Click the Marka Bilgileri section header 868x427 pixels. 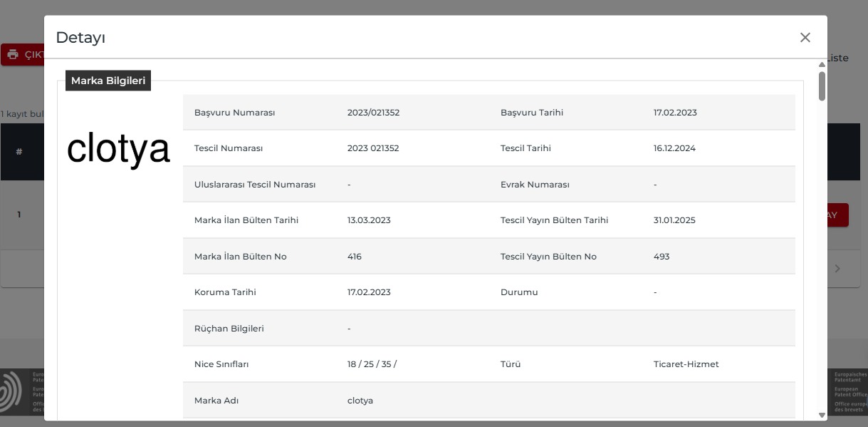tap(108, 81)
